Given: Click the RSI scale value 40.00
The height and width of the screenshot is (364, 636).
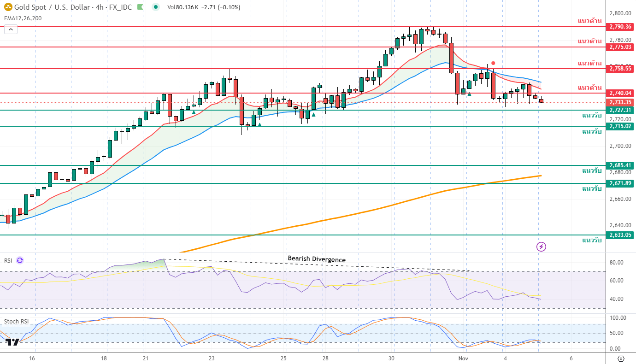Looking at the screenshot, I should 617,299.
